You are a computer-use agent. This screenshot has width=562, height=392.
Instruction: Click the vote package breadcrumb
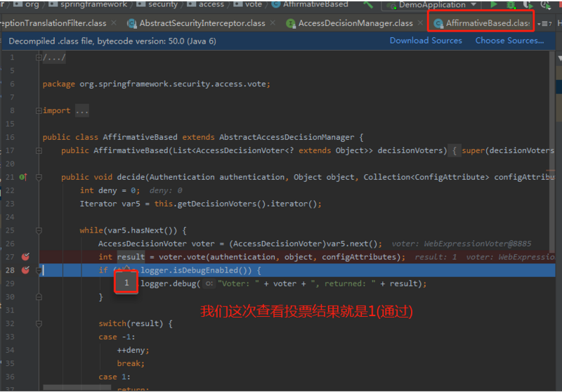pyautogui.click(x=248, y=4)
